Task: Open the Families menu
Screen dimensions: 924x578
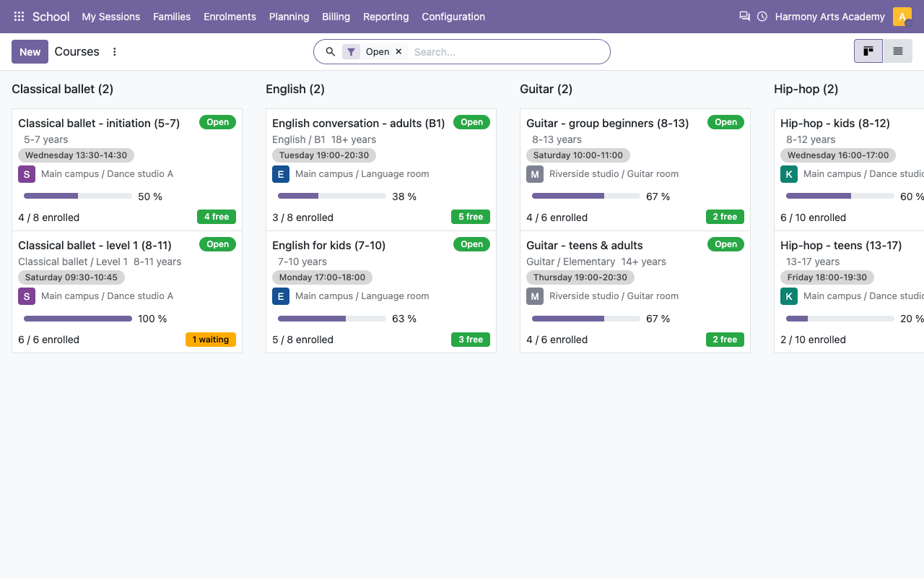Action: coord(172,17)
